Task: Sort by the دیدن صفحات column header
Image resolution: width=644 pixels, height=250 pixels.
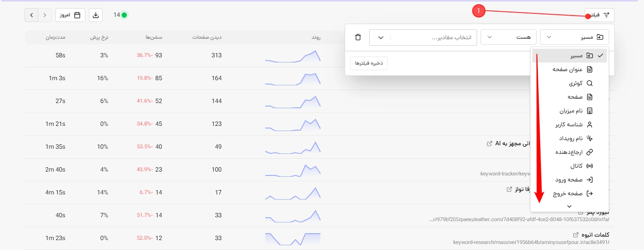Action: coord(207,37)
